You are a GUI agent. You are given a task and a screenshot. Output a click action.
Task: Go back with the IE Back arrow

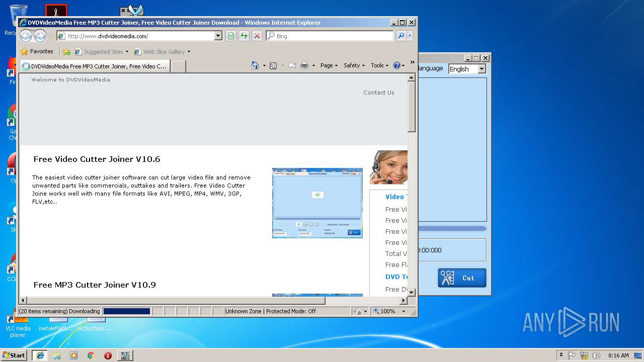(x=26, y=36)
